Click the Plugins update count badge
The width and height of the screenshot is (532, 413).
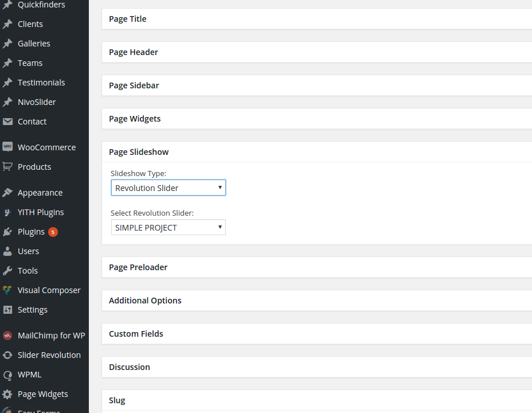click(x=53, y=232)
